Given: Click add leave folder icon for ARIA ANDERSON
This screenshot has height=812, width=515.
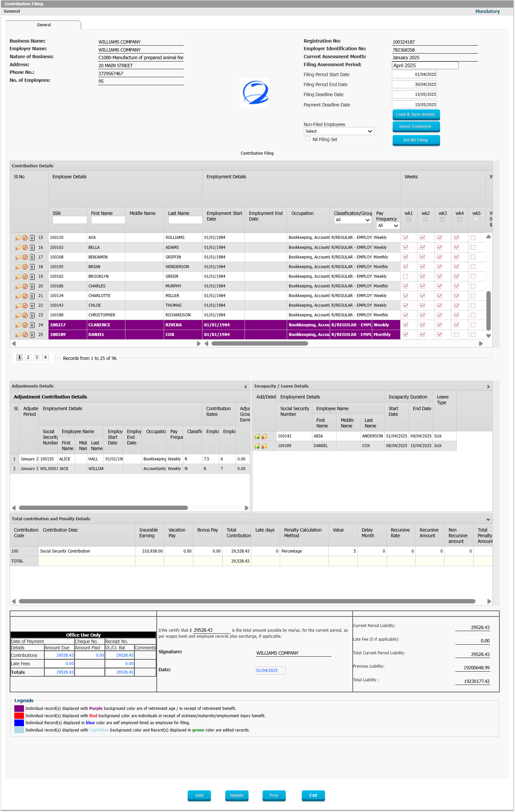Looking at the screenshot, I should [257, 436].
